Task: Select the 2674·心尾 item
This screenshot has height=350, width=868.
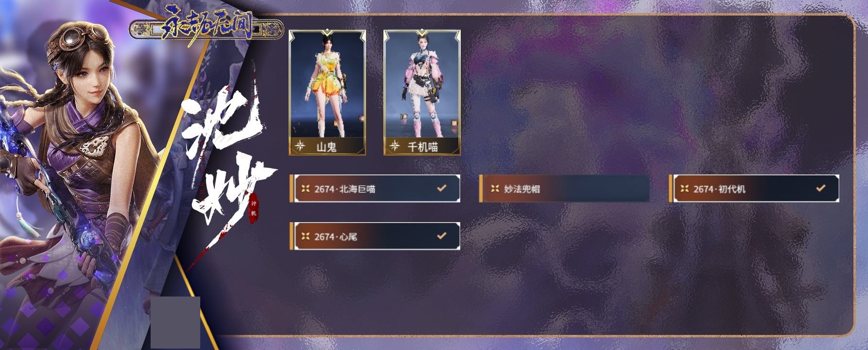Action: coord(375,236)
